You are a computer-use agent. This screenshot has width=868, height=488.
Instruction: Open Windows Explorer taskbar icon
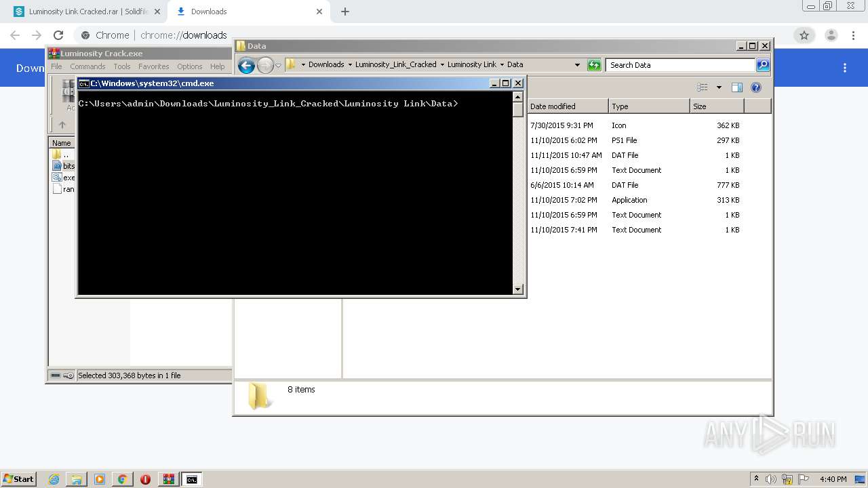pyautogui.click(x=77, y=479)
